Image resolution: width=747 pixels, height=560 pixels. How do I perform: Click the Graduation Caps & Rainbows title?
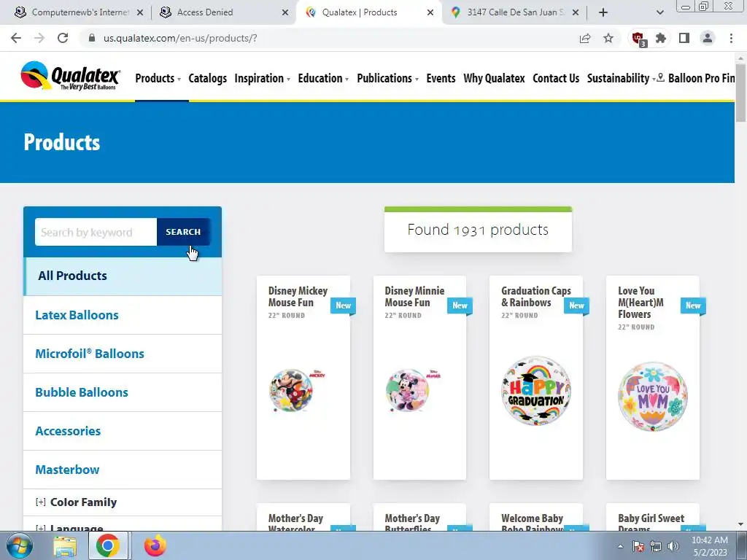[x=536, y=297]
